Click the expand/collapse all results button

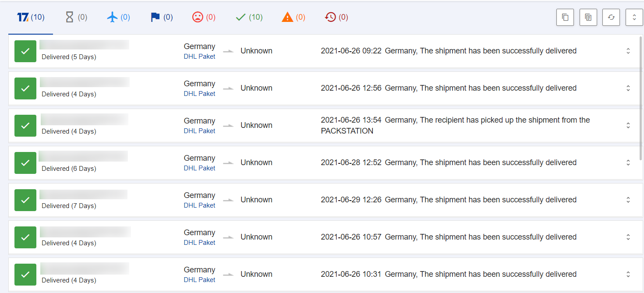[634, 18]
